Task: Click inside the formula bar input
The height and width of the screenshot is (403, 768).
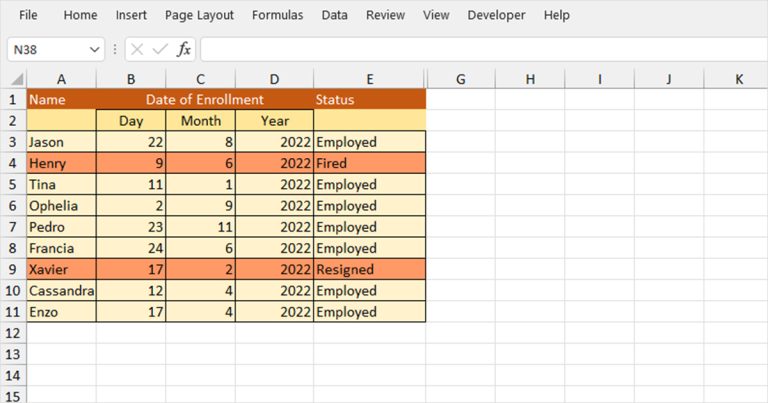Action: pyautogui.click(x=480, y=49)
